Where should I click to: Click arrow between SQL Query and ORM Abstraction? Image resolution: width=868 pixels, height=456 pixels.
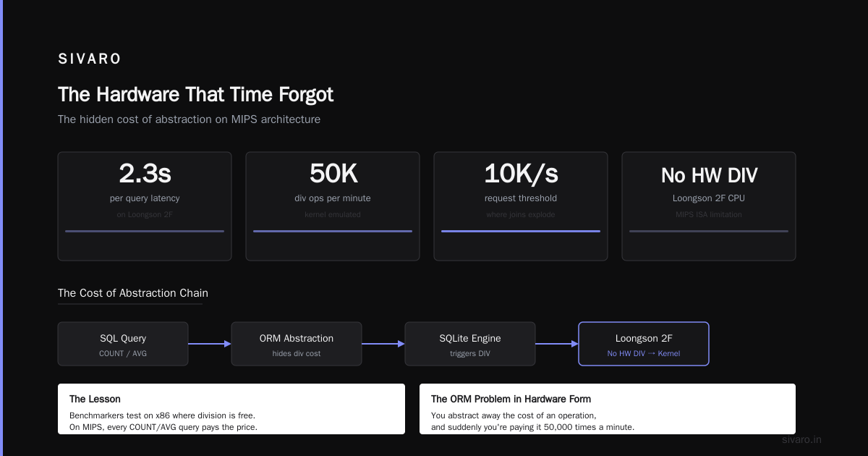tap(210, 344)
